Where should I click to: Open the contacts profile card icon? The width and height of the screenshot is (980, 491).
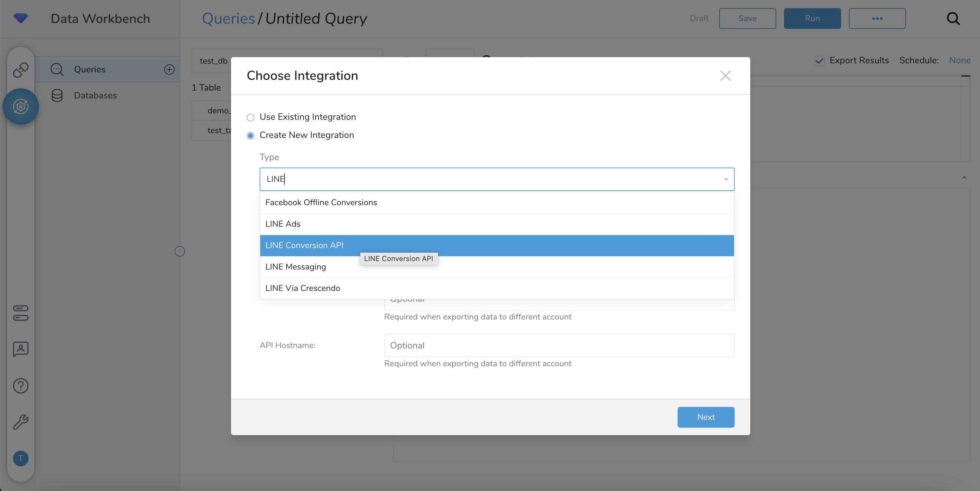[20, 349]
